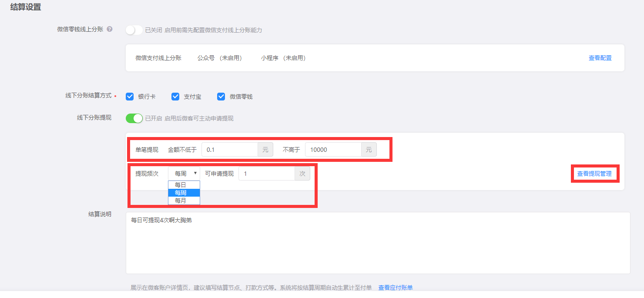Focus the 不高于 maximum amount field
This screenshot has height=298, width=644.
point(333,150)
